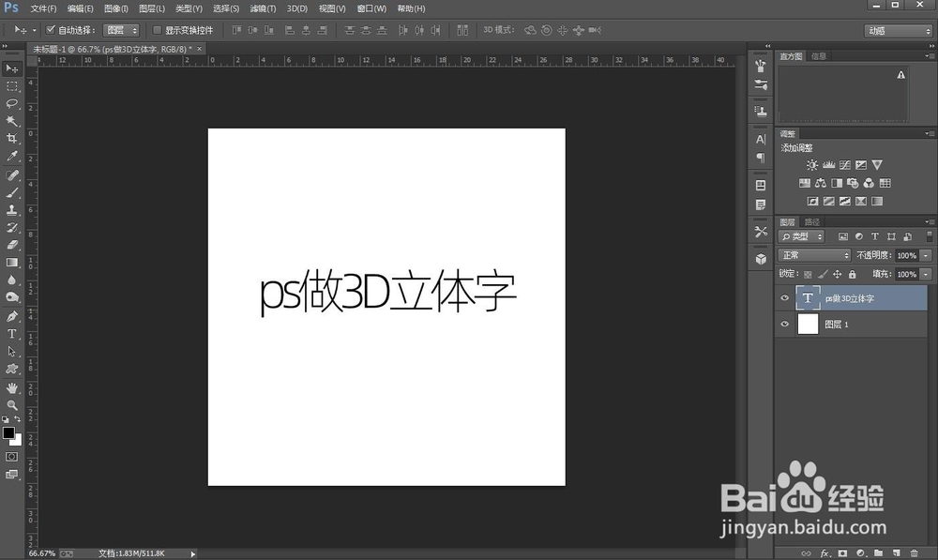Image resolution: width=938 pixels, height=560 pixels.
Task: Toggle the 自动选择 checkbox in options bar
Action: (51, 29)
